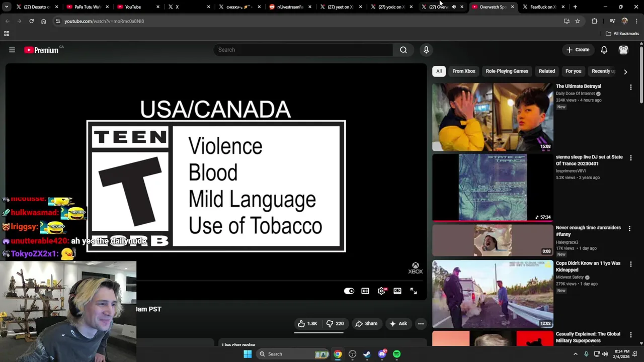The height and width of the screenshot is (362, 644).
Task: Open Midwest Safety channel link
Action: click(x=570, y=277)
